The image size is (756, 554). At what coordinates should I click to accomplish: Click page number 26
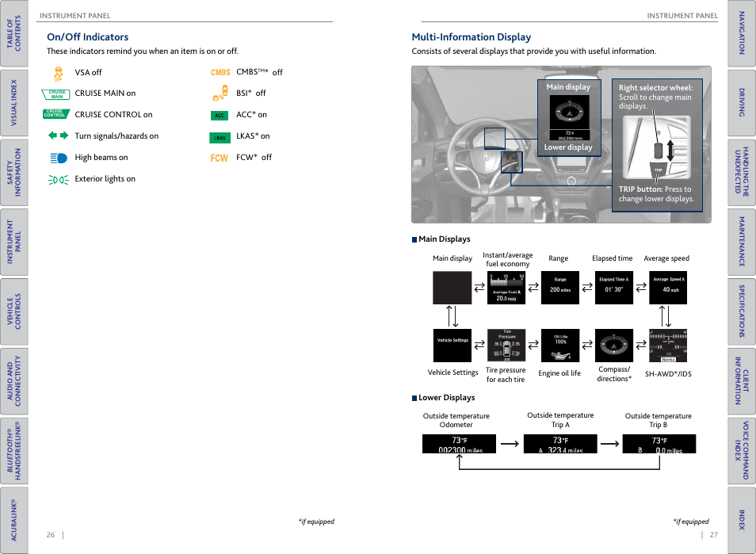[x=51, y=535]
